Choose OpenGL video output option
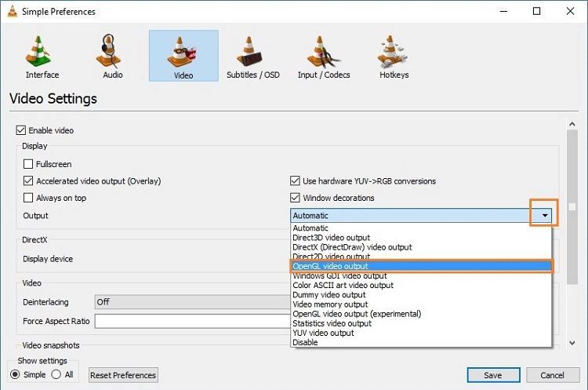The width and height of the screenshot is (588, 390). 421,266
